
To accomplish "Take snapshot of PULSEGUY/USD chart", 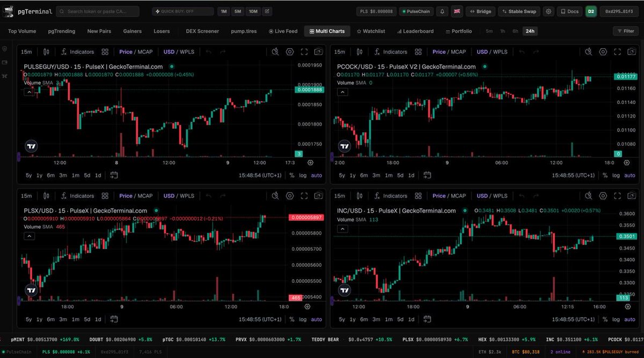I will pos(319,52).
